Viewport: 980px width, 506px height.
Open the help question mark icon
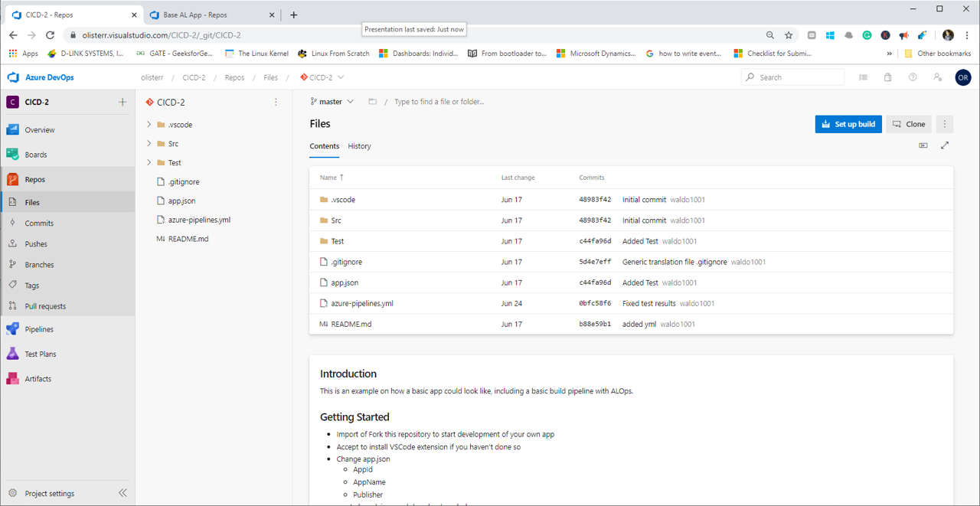tap(912, 77)
